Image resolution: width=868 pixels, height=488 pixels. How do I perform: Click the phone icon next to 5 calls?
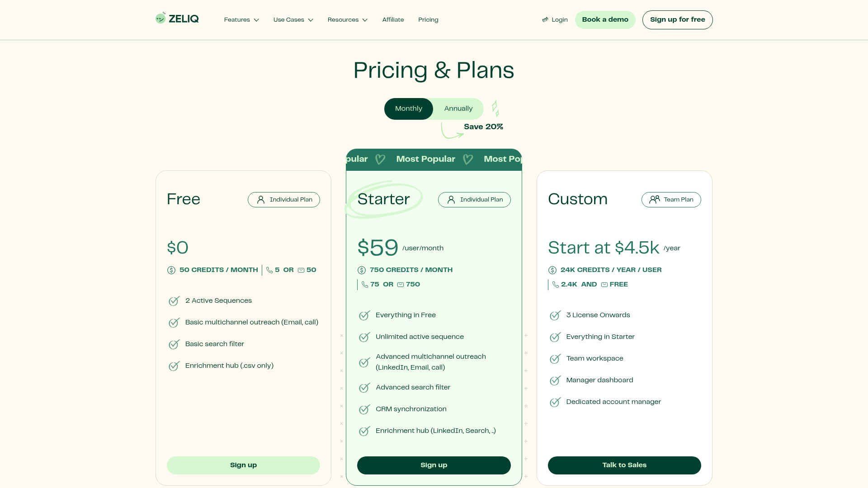click(270, 270)
